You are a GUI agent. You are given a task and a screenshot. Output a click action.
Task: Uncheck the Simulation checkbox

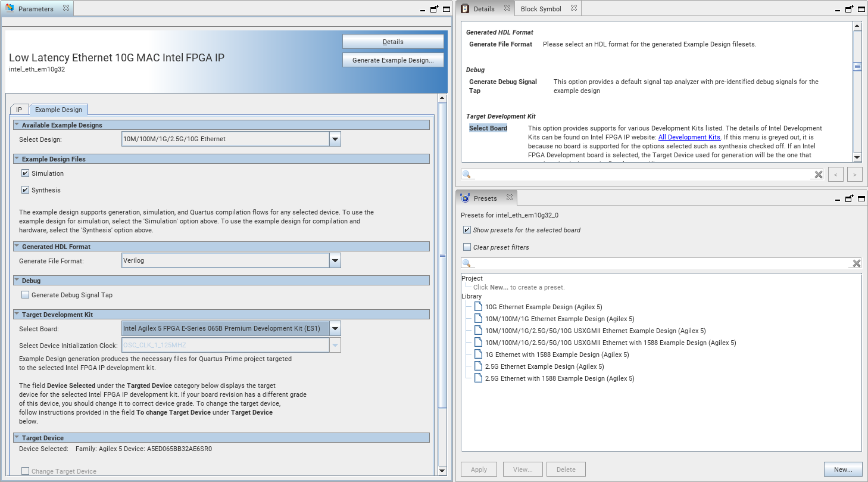coord(26,173)
